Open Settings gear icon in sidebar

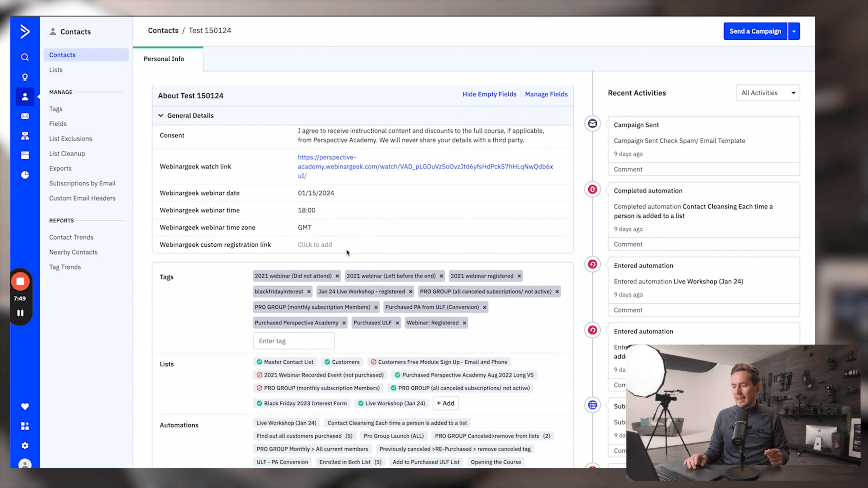coord(25,446)
